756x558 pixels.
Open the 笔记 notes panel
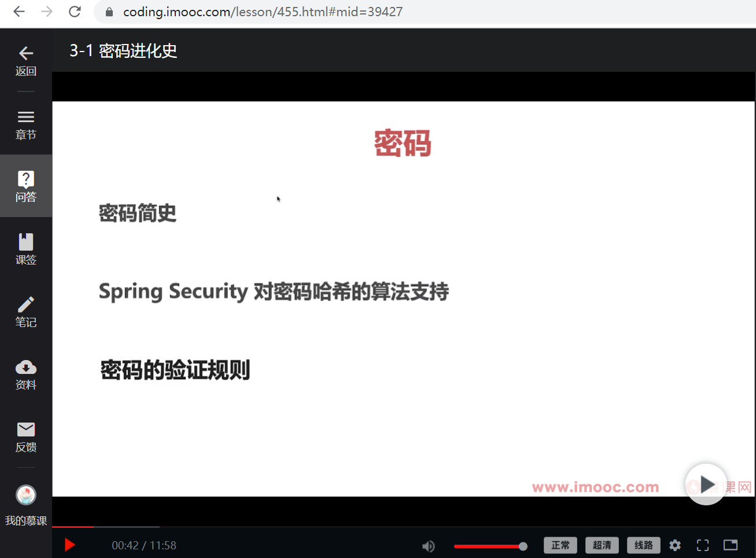(x=26, y=312)
